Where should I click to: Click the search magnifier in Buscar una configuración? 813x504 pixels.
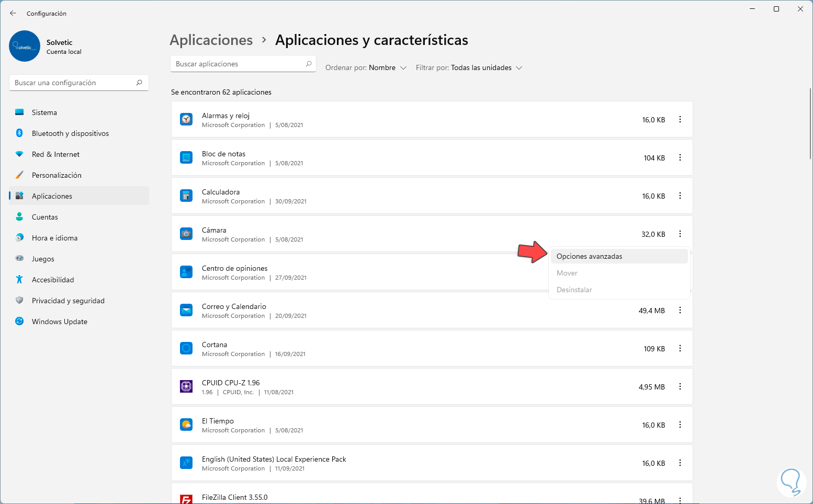pyautogui.click(x=139, y=83)
